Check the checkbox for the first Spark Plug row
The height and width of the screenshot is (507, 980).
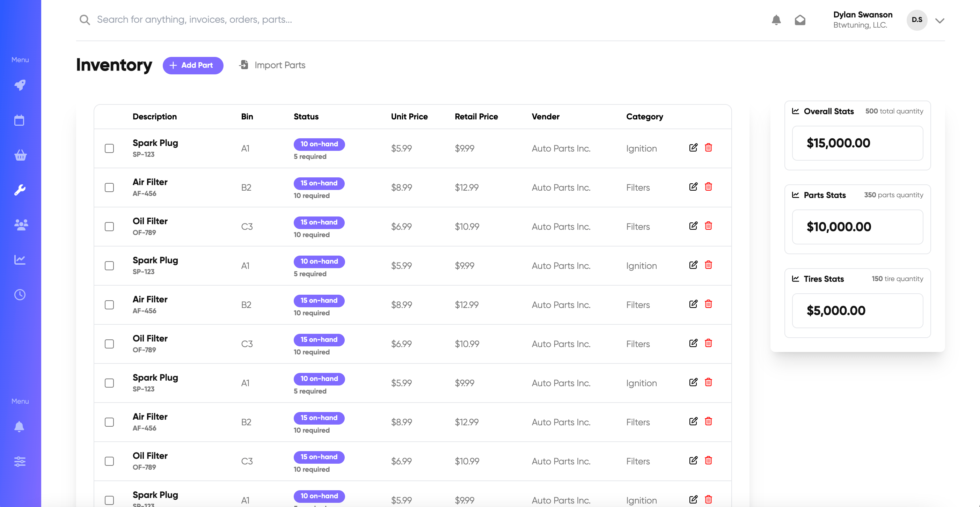point(109,148)
